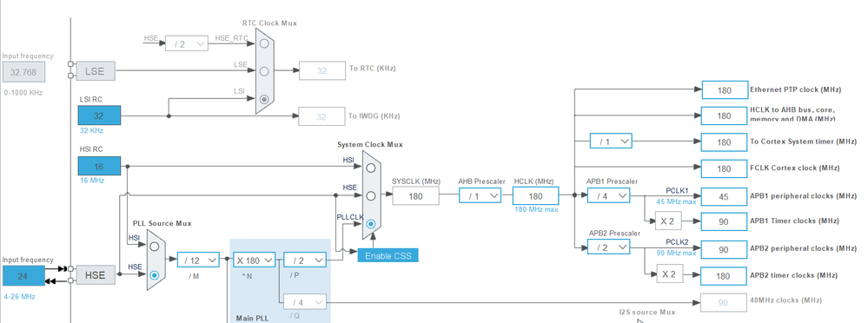
Task: Click the 45 MHz max hint text
Action: (677, 201)
